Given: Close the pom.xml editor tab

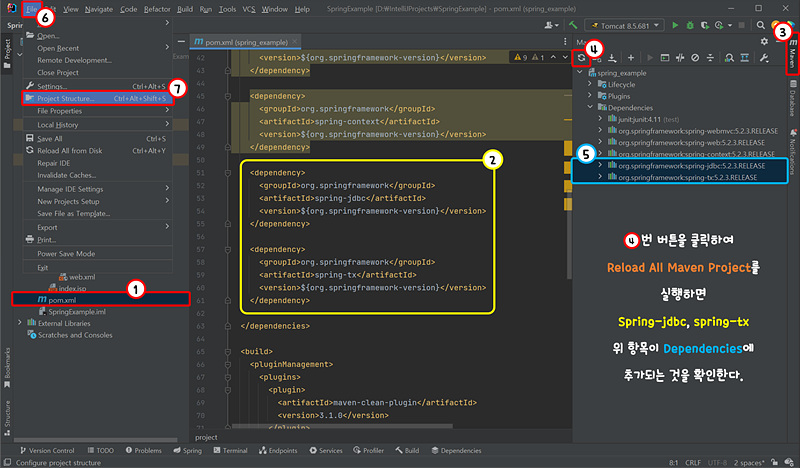Looking at the screenshot, I should tap(295, 42).
